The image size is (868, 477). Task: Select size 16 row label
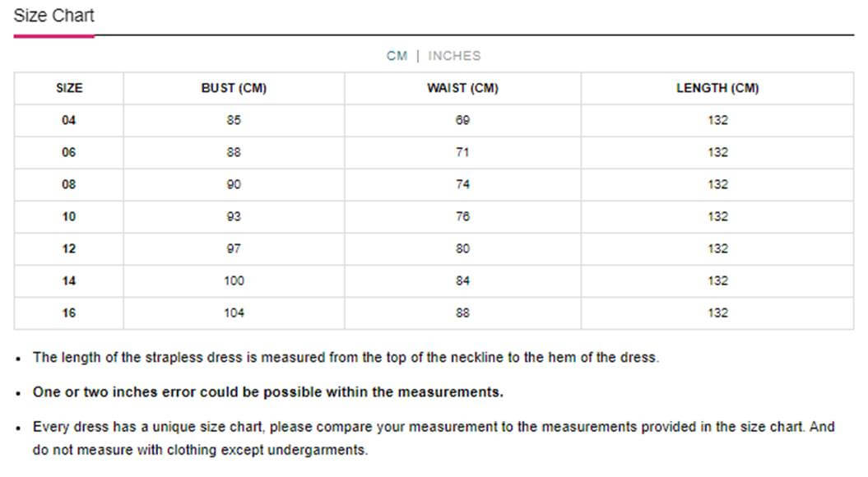[x=69, y=313]
